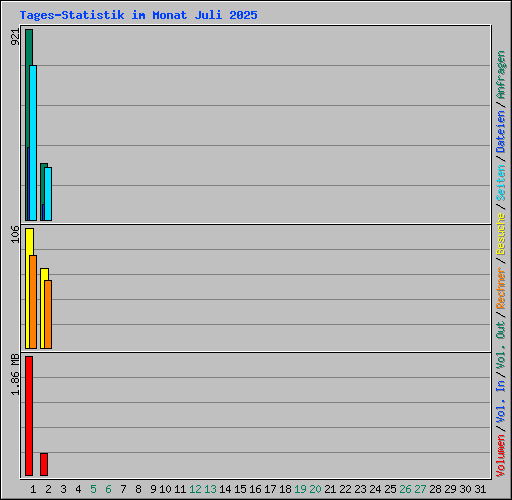Click the Besuche legend label
Image resolution: width=512 pixels, height=500 pixels.
point(501,234)
